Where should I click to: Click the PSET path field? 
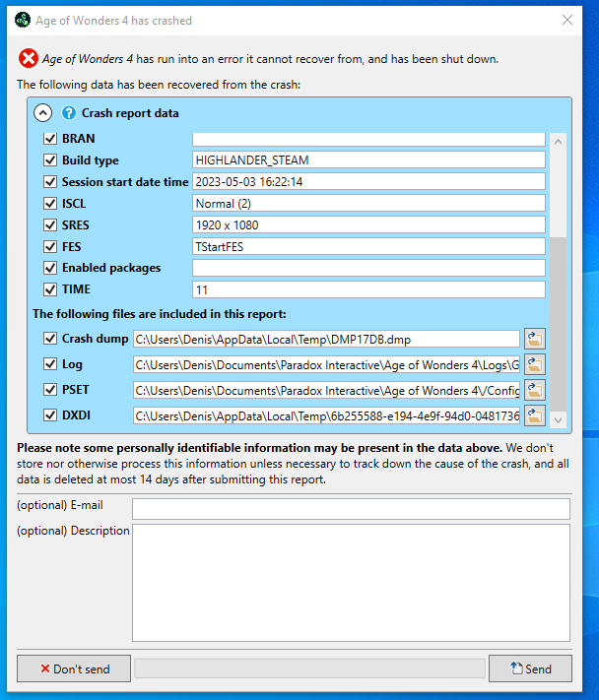pyautogui.click(x=326, y=390)
